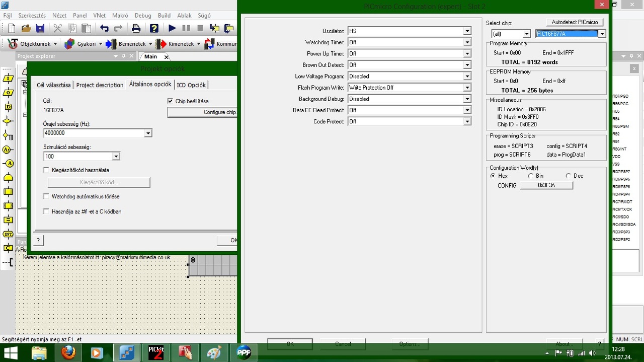644x362 pixels.
Task: Click the Copy icon in the toolbar
Action: coord(72,29)
